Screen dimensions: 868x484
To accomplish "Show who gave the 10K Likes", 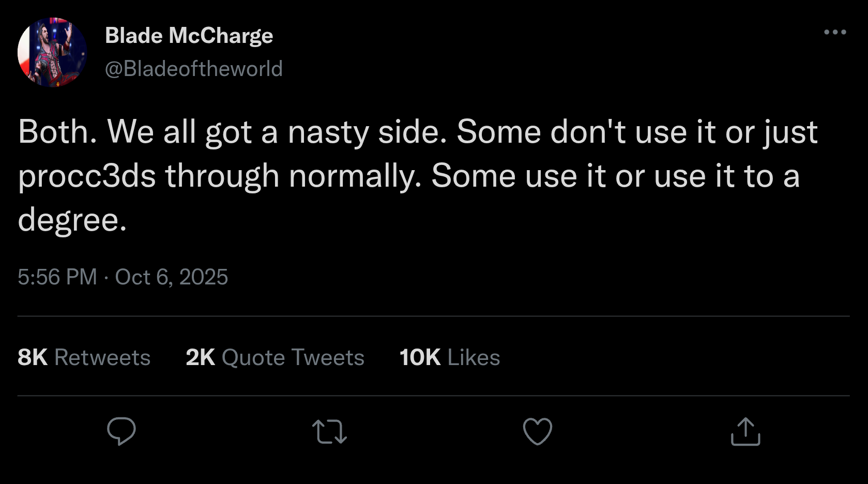I will point(450,357).
